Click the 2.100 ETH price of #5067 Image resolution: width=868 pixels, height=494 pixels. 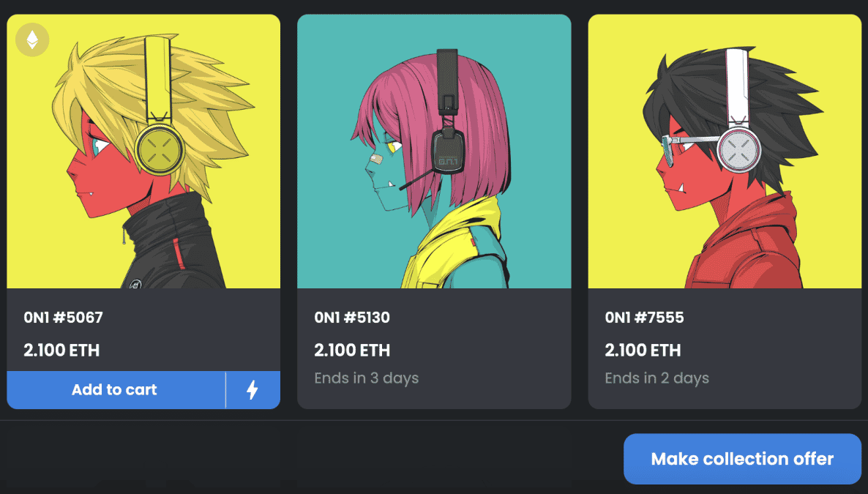61,350
